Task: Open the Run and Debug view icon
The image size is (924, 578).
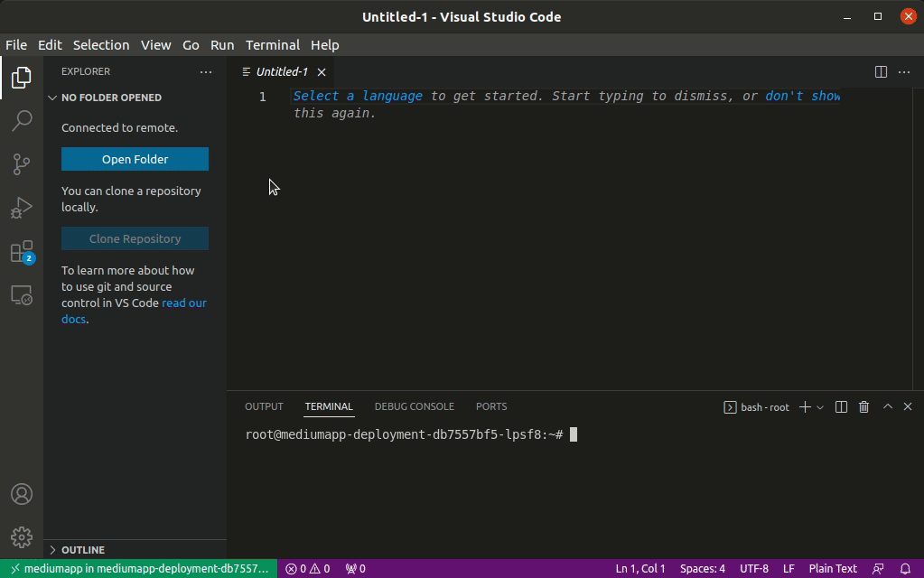Action: (x=21, y=208)
